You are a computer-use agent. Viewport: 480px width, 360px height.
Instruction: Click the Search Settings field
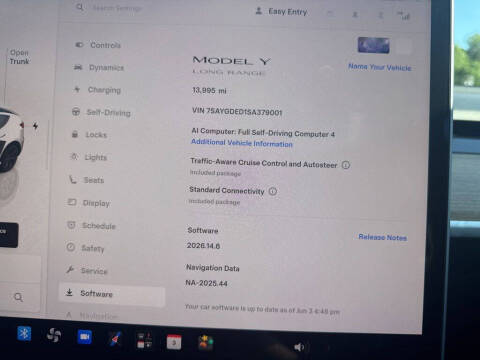click(117, 8)
